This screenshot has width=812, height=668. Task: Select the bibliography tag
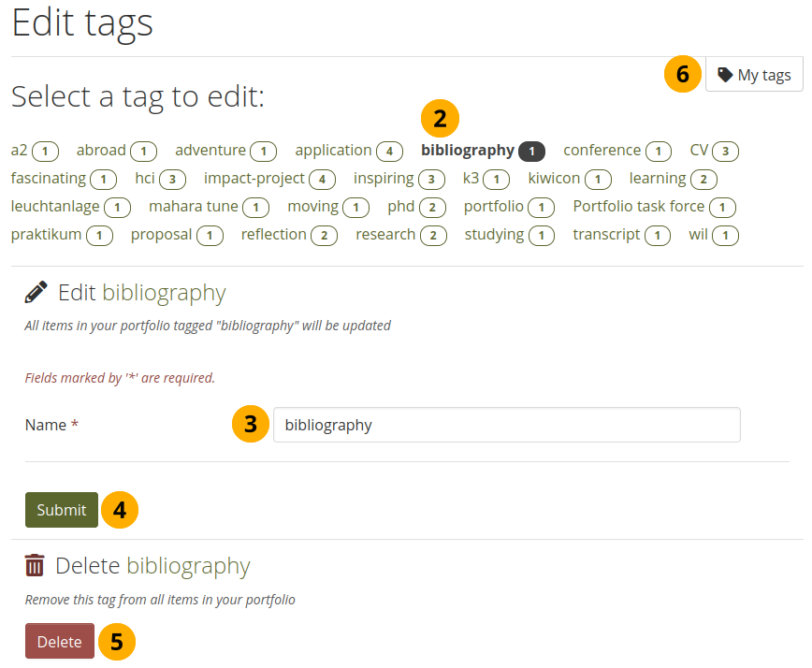(x=468, y=150)
